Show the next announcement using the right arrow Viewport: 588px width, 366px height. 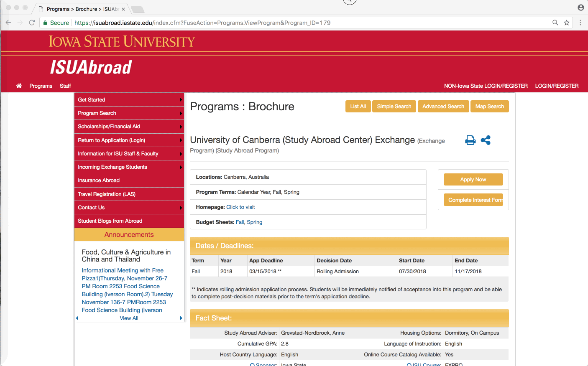click(181, 318)
